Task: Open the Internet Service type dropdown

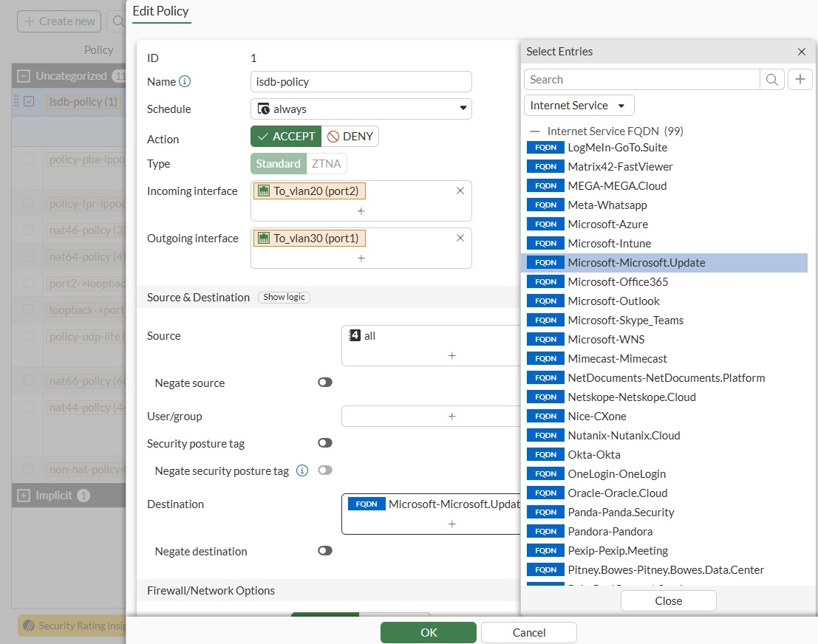Action: click(x=579, y=106)
